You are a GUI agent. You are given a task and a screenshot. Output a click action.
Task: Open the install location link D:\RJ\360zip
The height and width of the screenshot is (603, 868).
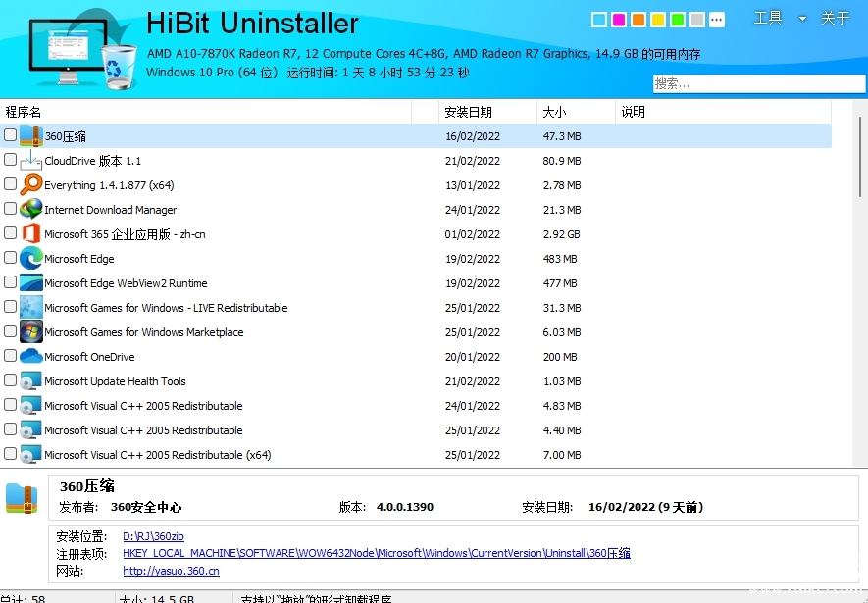tap(153, 536)
